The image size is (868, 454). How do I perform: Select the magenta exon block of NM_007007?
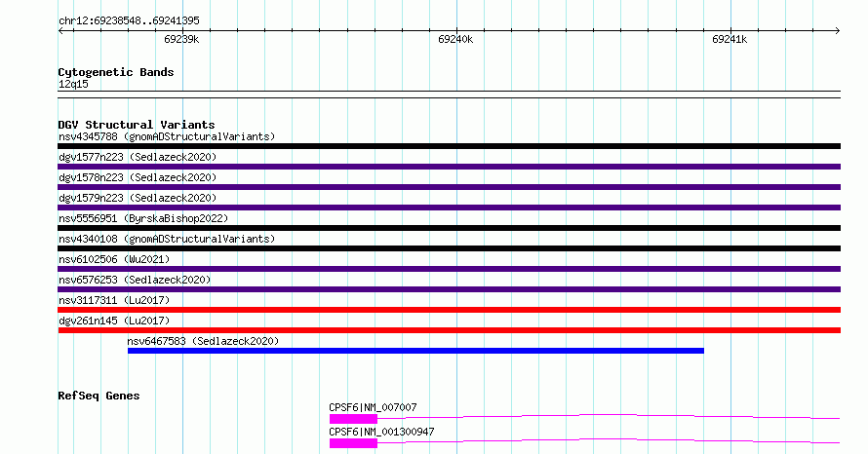[x=353, y=419]
